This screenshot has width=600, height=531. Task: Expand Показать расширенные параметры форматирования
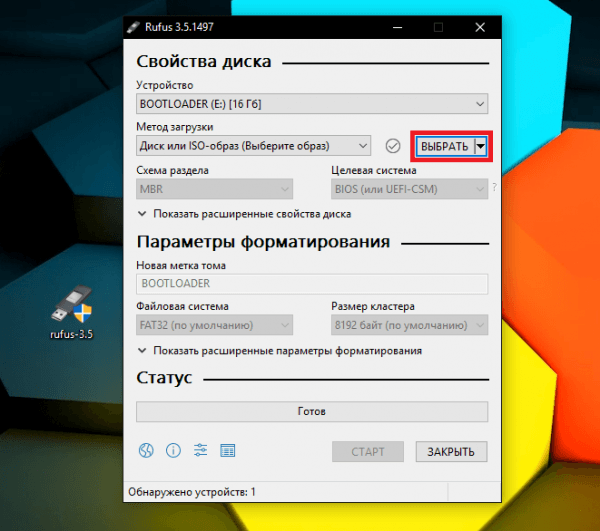pos(280,351)
